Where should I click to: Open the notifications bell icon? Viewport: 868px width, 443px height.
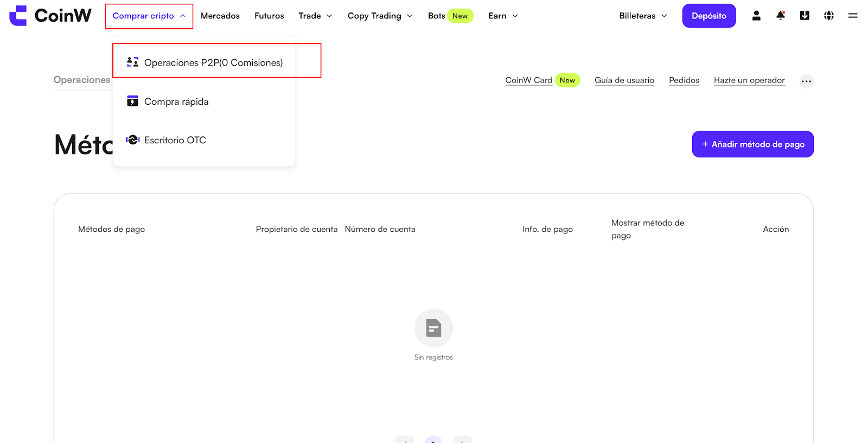[781, 16]
